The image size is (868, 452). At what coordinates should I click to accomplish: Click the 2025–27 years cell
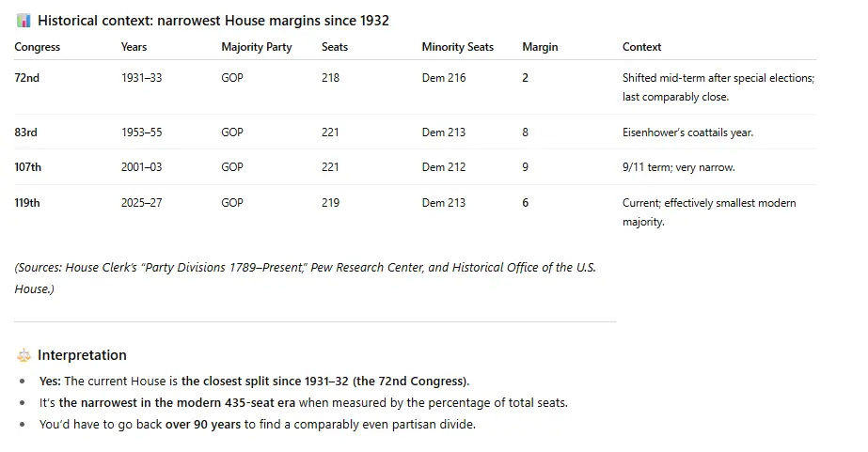coord(141,203)
